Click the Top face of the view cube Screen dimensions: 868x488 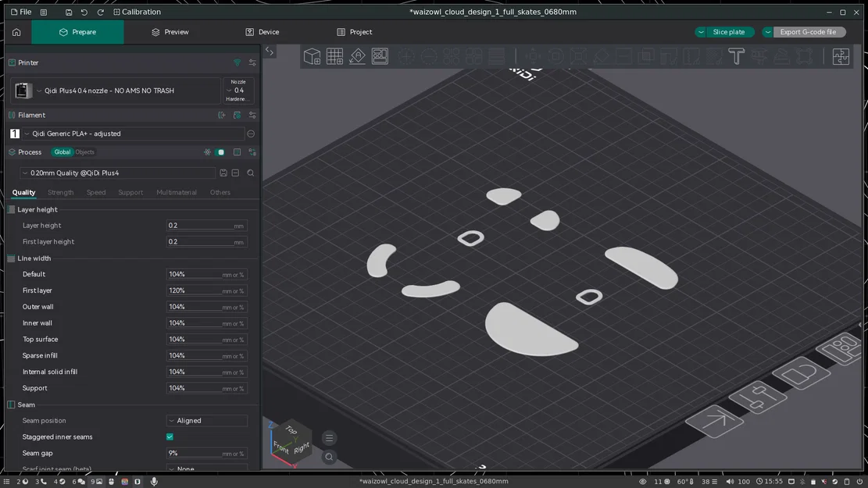coord(291,430)
